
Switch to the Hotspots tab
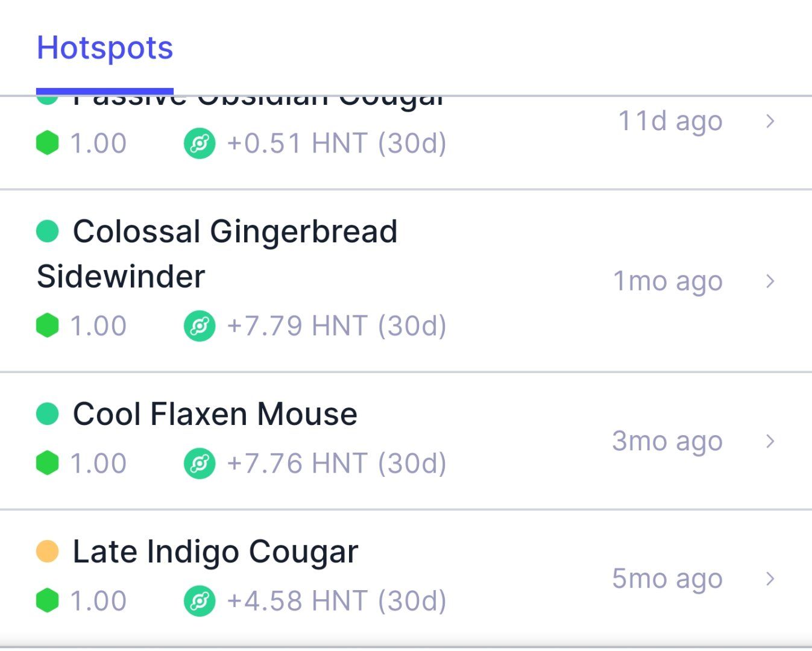click(105, 48)
